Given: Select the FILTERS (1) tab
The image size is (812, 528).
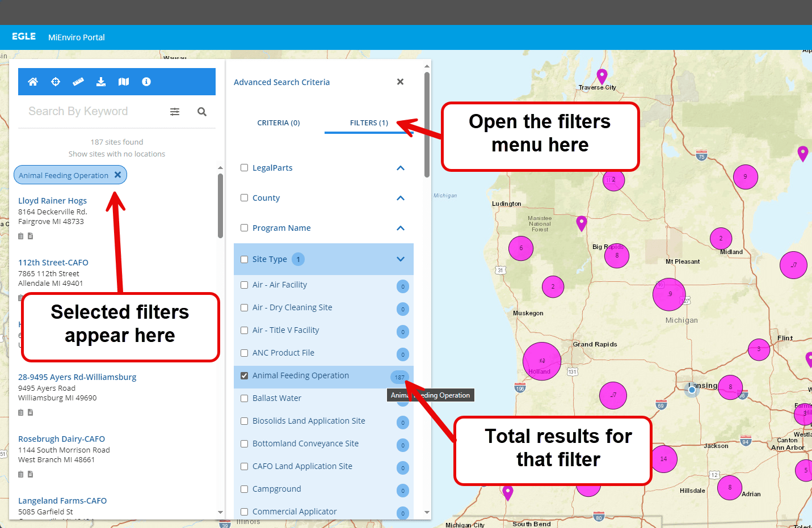Looking at the screenshot, I should [369, 123].
